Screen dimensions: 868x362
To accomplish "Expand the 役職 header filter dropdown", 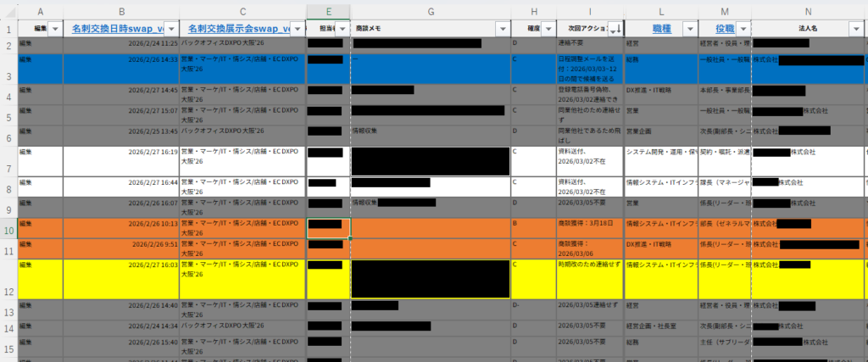I will [x=742, y=29].
